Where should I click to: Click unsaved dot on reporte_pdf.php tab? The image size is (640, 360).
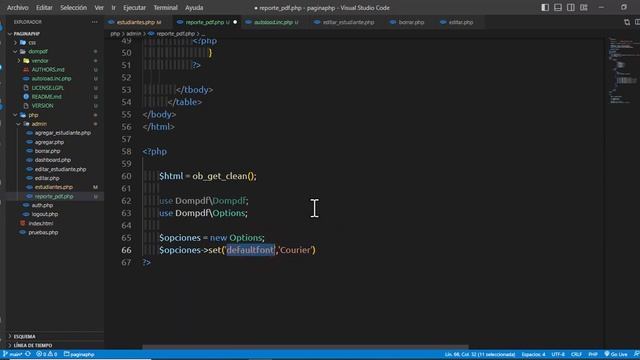click(235, 22)
